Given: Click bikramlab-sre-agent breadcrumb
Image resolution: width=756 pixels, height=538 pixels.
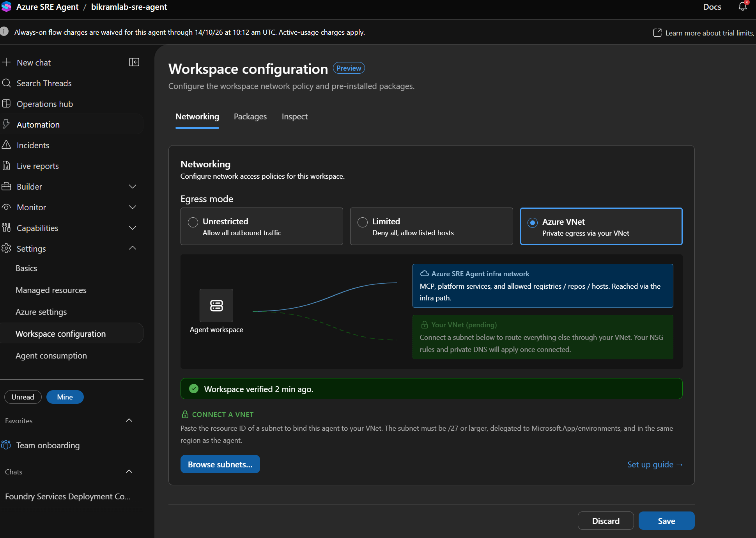Looking at the screenshot, I should 129,7.
